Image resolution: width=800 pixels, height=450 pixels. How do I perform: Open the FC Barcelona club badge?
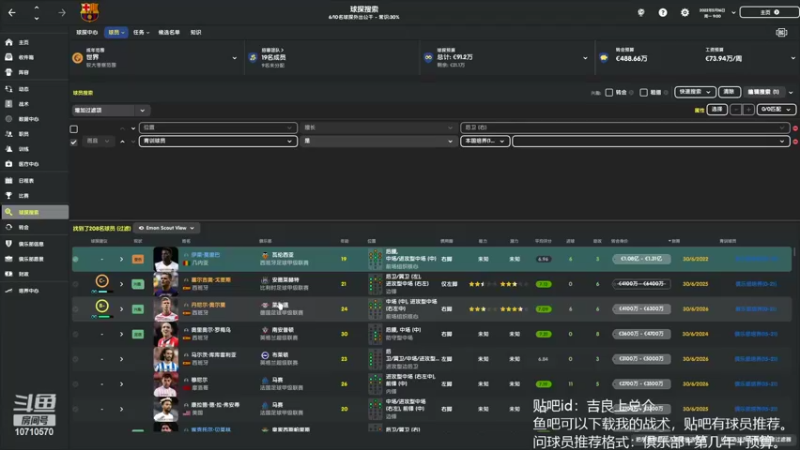point(89,12)
